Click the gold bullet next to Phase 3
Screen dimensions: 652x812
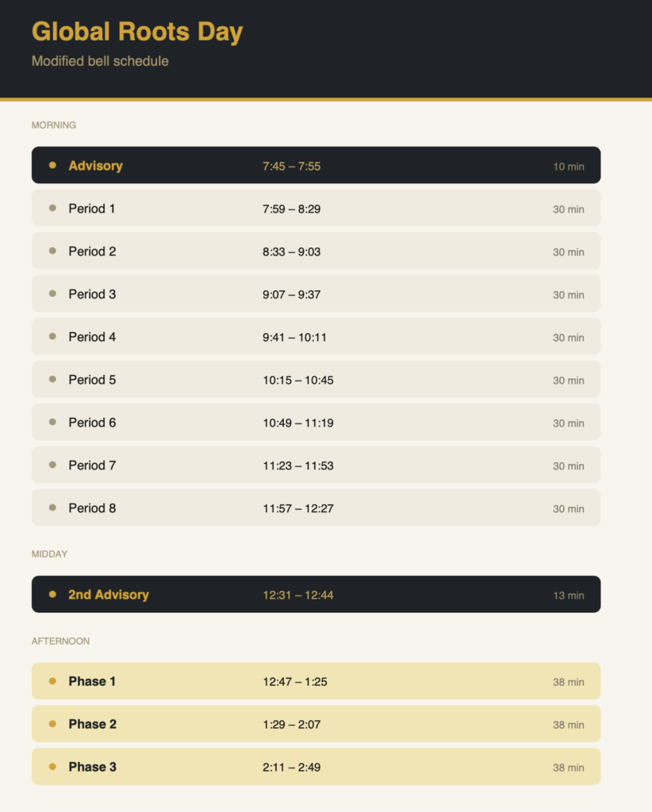click(x=52, y=766)
